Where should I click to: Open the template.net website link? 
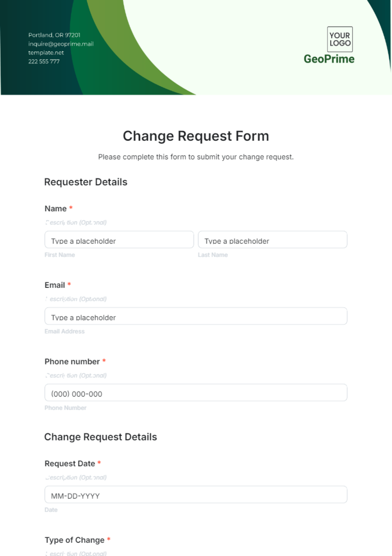(x=46, y=53)
